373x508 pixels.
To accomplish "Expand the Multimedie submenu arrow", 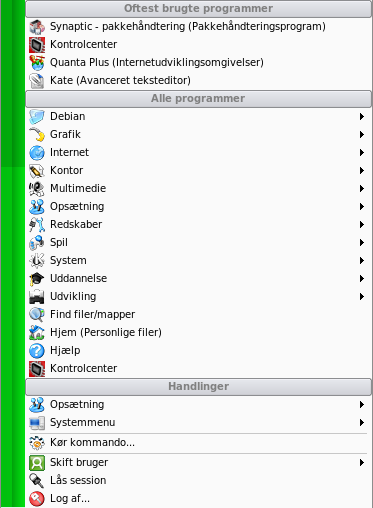I will pos(362,189).
